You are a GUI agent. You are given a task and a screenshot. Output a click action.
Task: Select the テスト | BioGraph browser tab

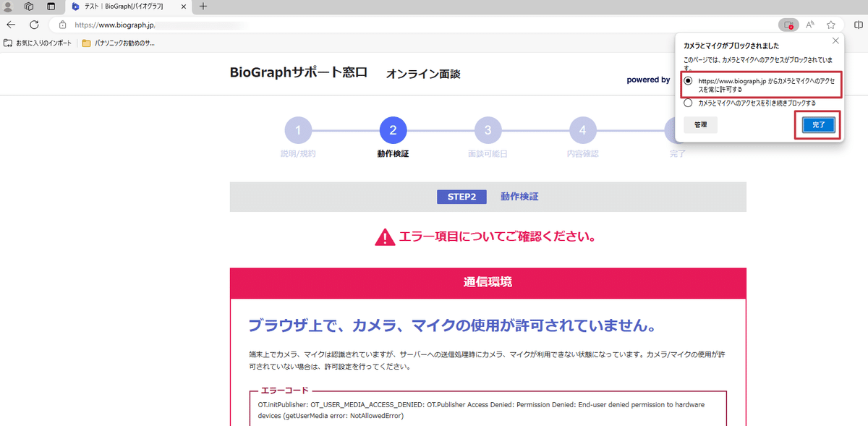(x=127, y=7)
